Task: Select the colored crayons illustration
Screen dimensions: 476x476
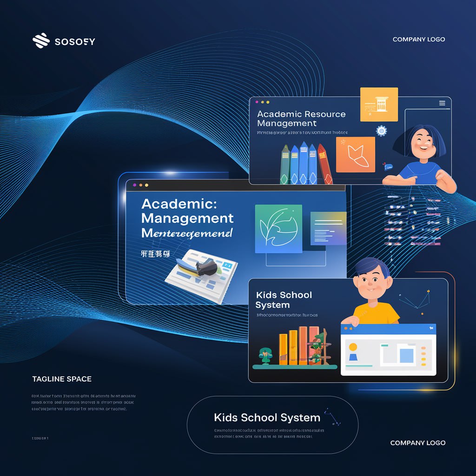Action: [305, 164]
